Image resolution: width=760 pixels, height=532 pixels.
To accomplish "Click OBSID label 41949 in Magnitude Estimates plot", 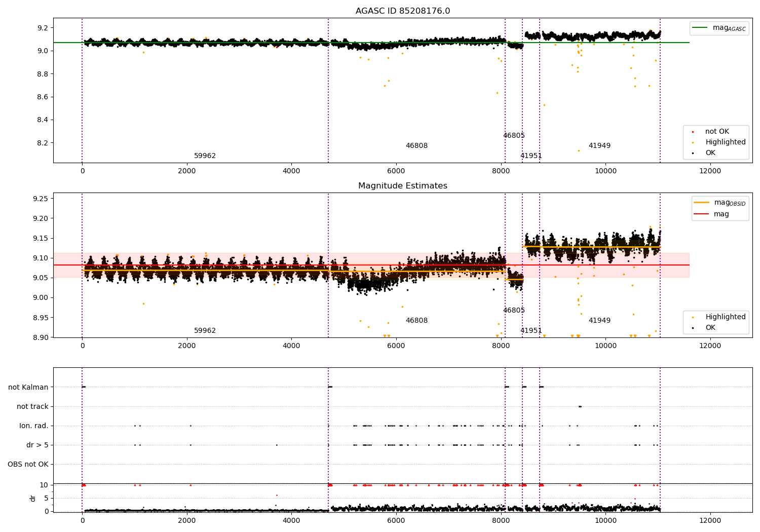I will [x=599, y=320].
